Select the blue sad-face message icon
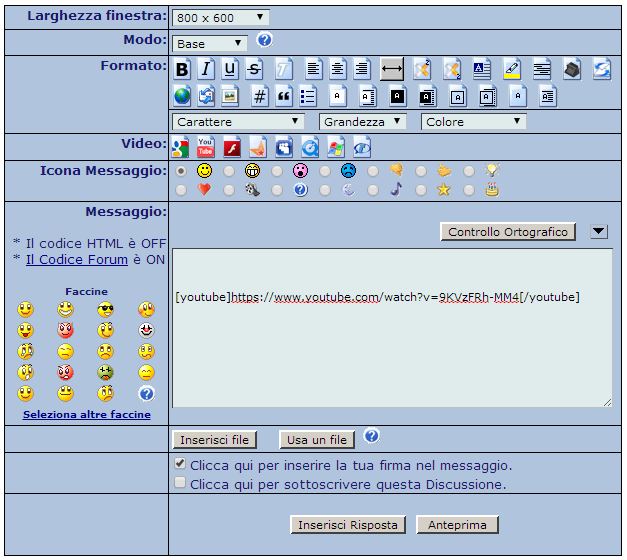This screenshot has width=627, height=560. 325,171
